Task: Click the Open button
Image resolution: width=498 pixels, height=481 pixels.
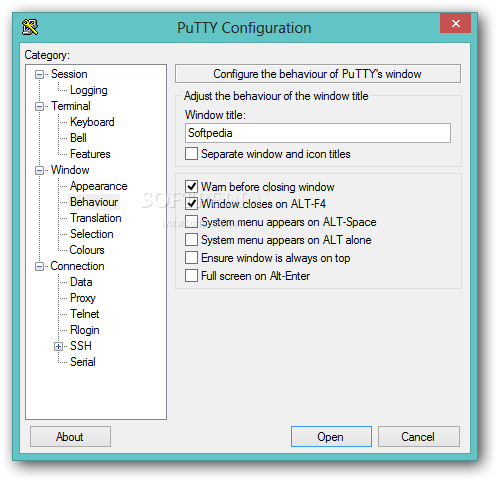Action: click(x=331, y=437)
